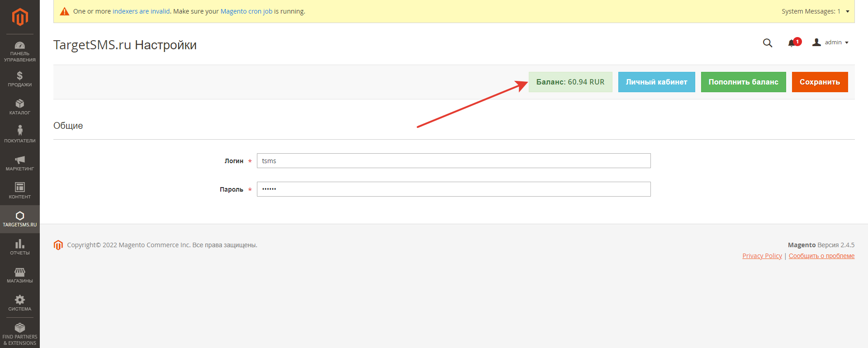
Task: Open the Catalog (Каталог) menu
Action: coord(20,108)
